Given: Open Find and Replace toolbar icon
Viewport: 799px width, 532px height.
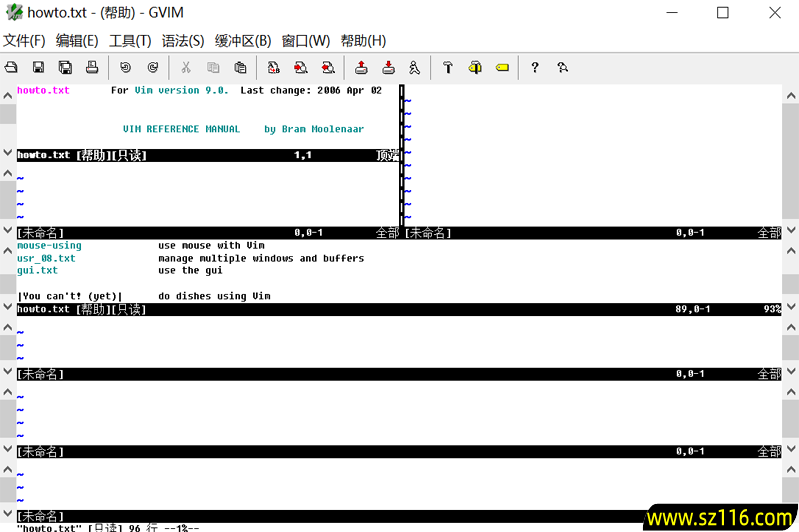Looking at the screenshot, I should (273, 67).
